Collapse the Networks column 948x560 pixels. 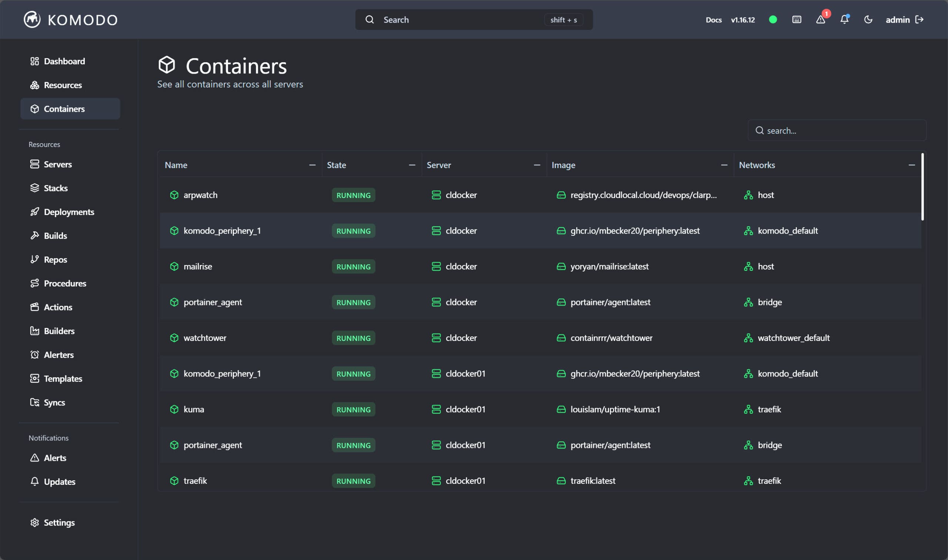point(912,165)
